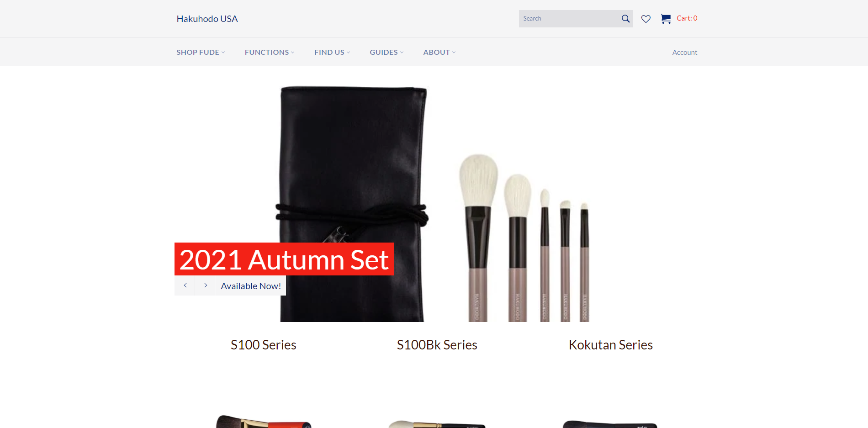This screenshot has height=428, width=868.
Task: Go to previous slide arrow
Action: coord(185,285)
